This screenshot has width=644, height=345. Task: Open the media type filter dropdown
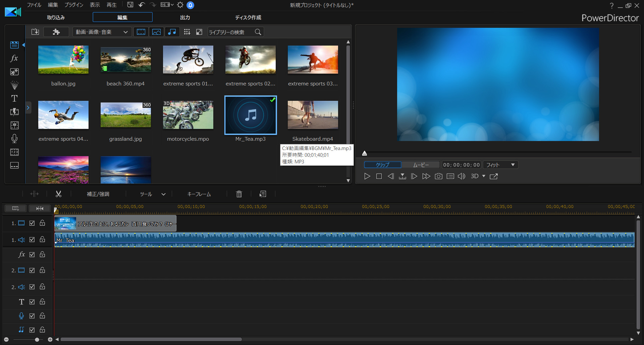pos(102,32)
